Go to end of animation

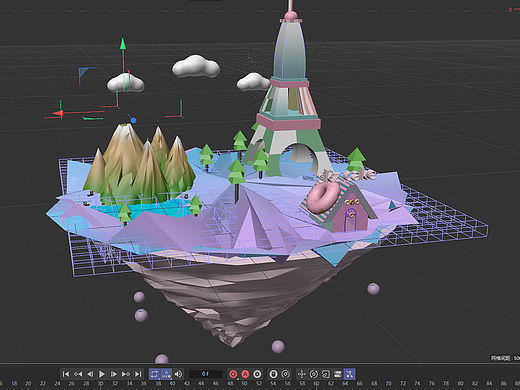138,374
